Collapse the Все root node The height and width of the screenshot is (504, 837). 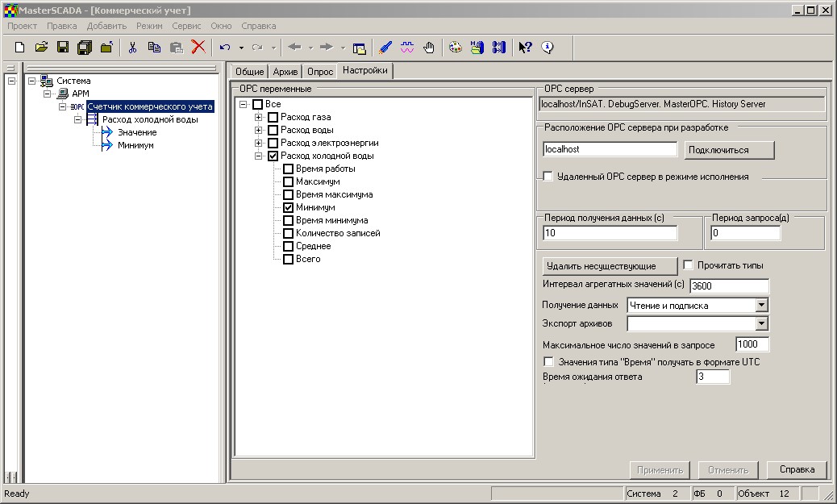[x=244, y=104]
